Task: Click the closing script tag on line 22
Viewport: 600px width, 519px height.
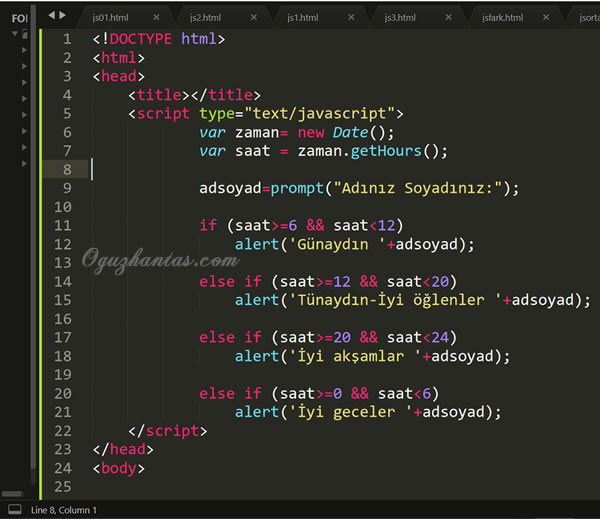Action: 168,431
